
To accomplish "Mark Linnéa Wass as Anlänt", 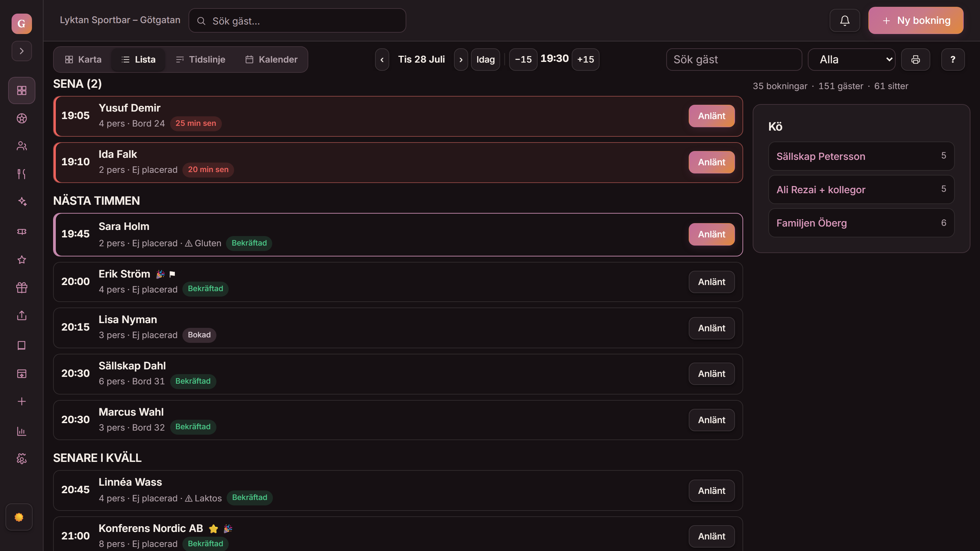I will [712, 490].
